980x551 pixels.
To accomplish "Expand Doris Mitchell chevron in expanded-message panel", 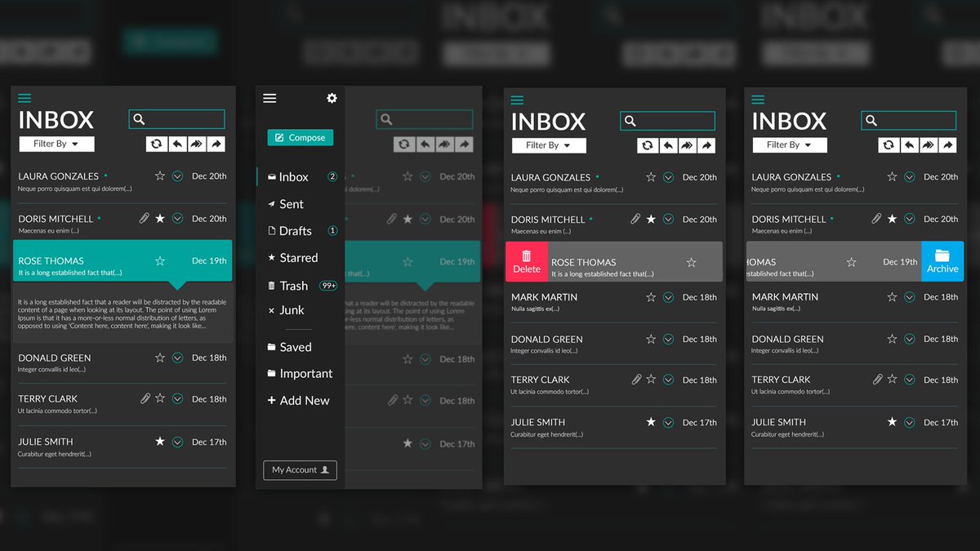I will click(177, 219).
